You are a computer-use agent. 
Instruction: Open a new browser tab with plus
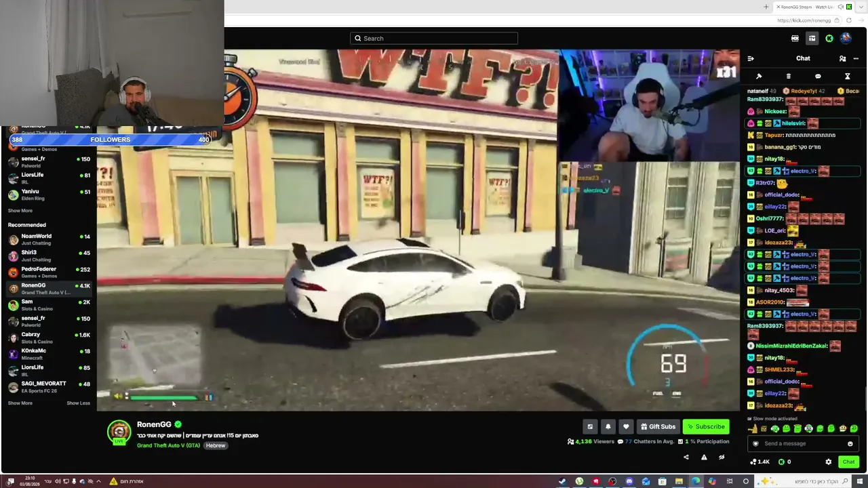[x=766, y=7]
